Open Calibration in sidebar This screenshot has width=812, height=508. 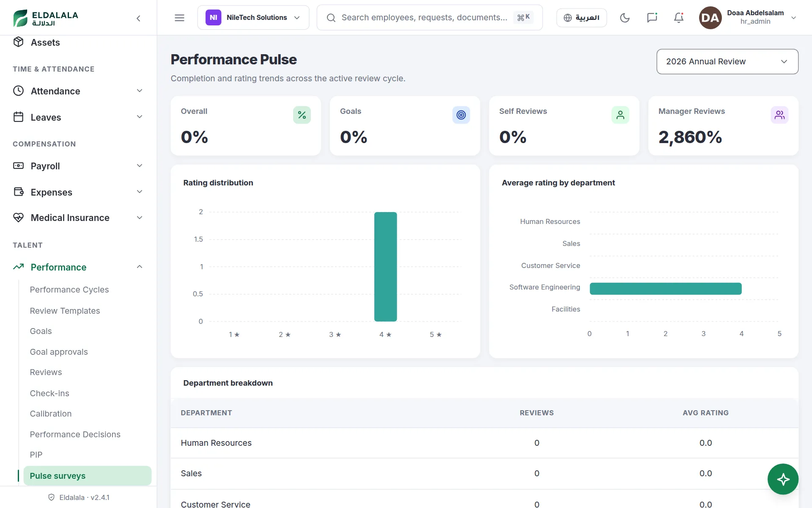(x=51, y=414)
